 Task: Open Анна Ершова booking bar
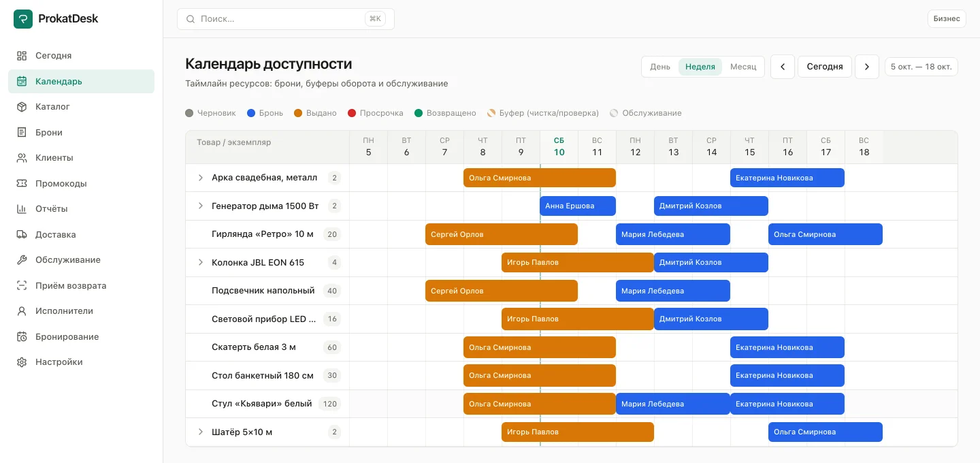tap(578, 206)
